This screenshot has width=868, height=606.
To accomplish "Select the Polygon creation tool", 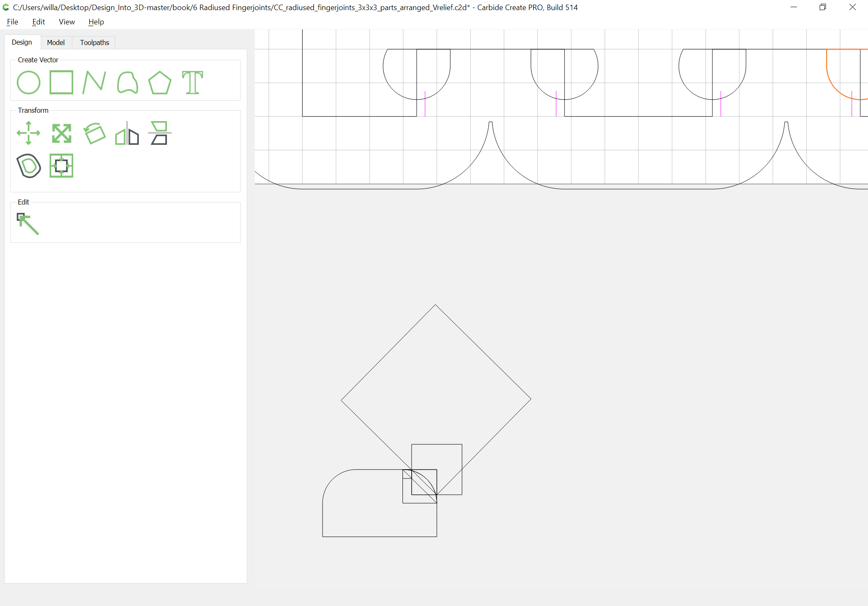I will coord(160,82).
